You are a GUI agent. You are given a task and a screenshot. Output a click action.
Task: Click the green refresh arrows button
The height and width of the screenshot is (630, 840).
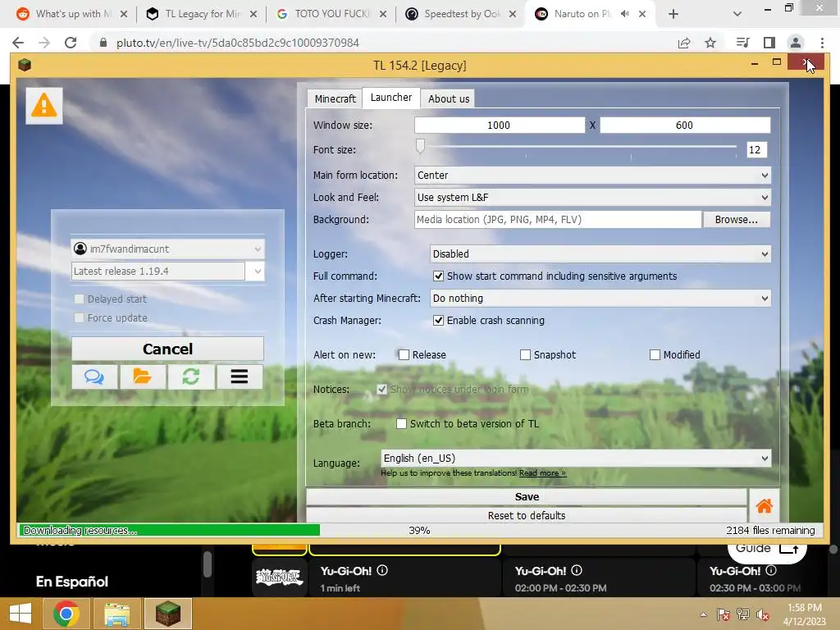click(190, 377)
